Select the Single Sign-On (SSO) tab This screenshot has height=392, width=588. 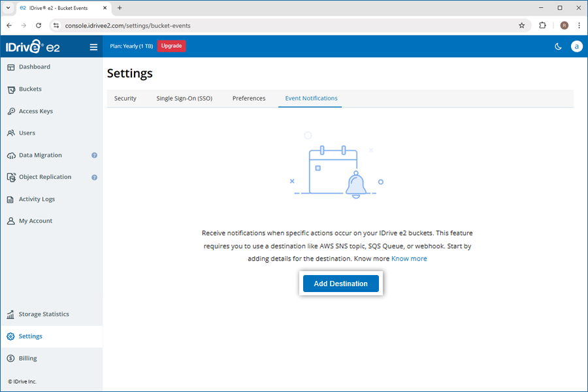tap(184, 99)
